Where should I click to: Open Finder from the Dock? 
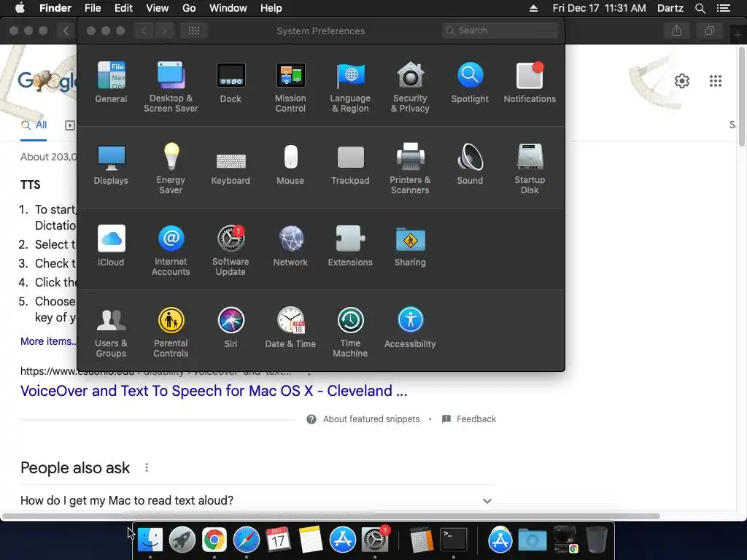tap(150, 540)
